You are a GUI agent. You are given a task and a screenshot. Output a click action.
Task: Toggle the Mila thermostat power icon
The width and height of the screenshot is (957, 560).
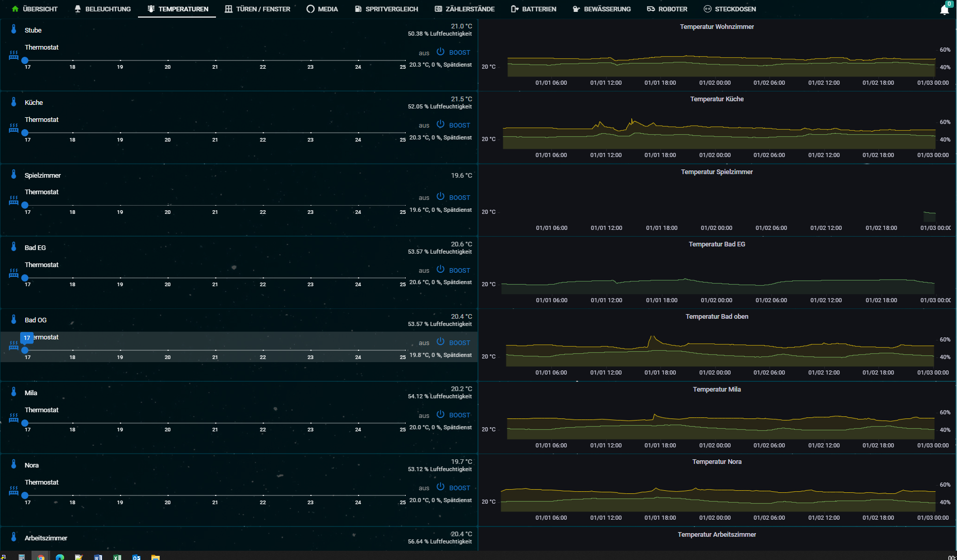(x=440, y=414)
